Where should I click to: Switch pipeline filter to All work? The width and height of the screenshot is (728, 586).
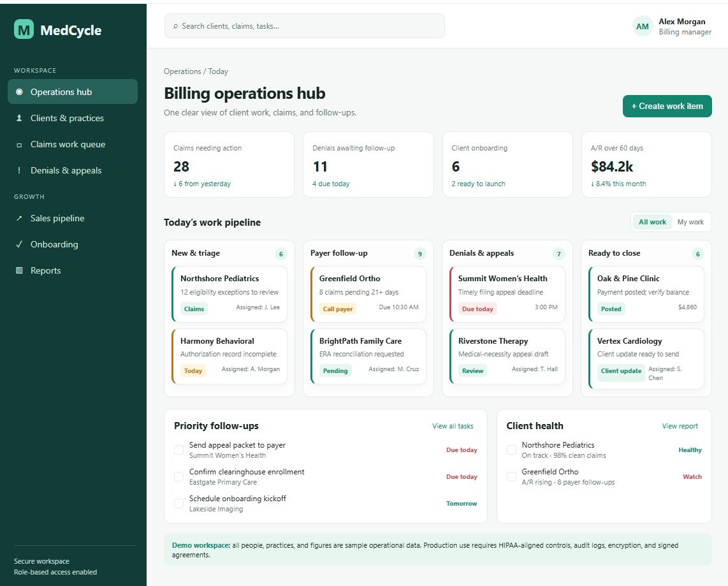[652, 222]
